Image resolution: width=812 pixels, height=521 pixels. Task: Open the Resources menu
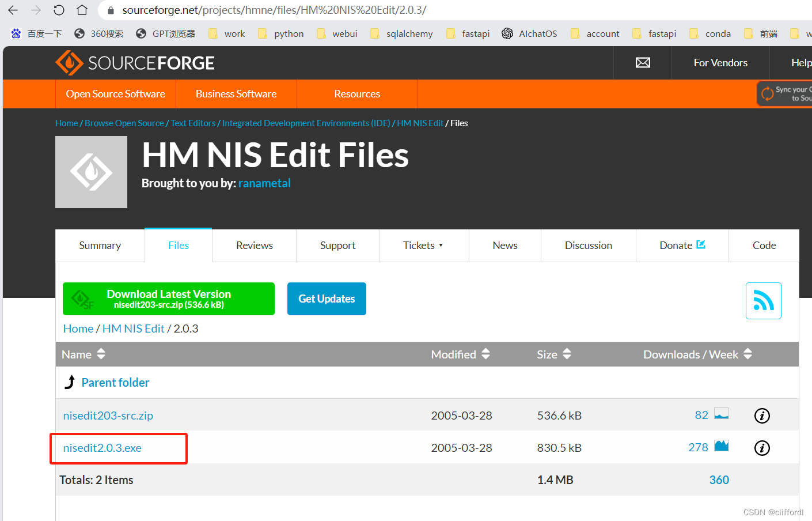point(357,94)
